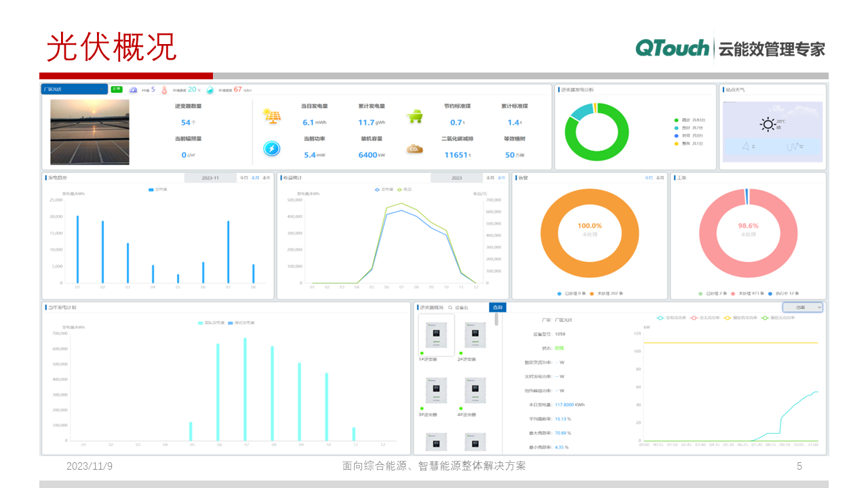Click the thermometer temperature icon
The width and height of the screenshot is (868, 488).
[x=163, y=89]
